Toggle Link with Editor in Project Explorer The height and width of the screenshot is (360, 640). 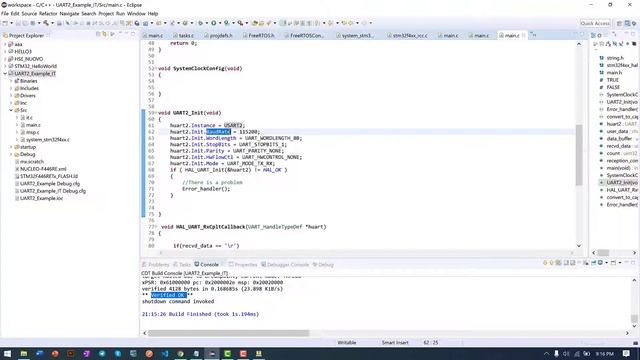104,35
